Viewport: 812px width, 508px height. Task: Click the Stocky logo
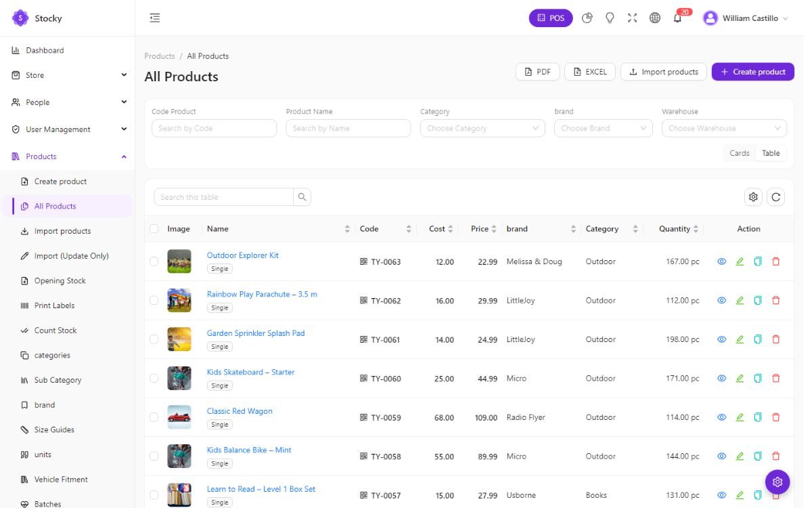click(20, 18)
